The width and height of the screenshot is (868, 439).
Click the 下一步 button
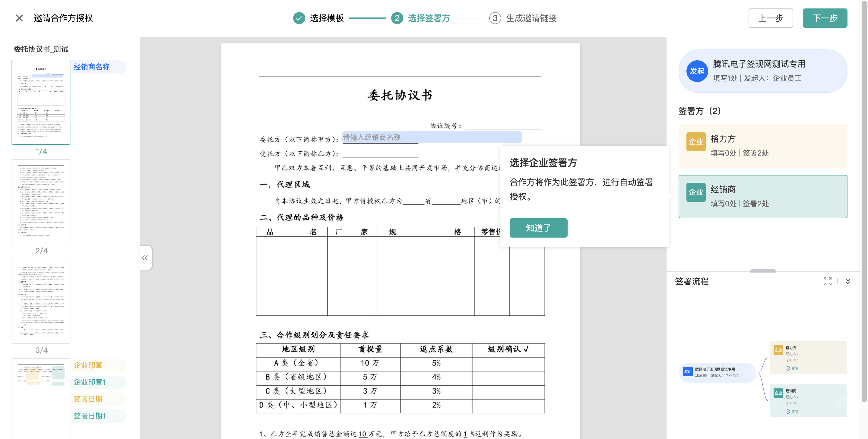point(825,18)
